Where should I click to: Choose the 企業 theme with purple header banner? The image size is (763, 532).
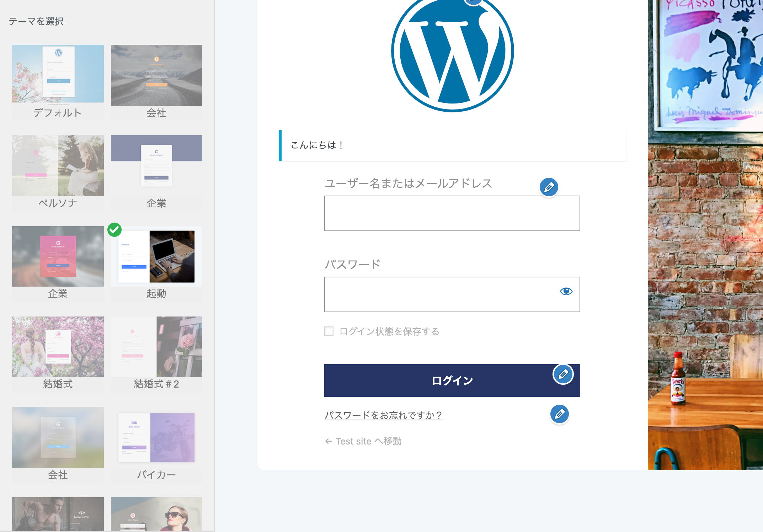pos(156,166)
